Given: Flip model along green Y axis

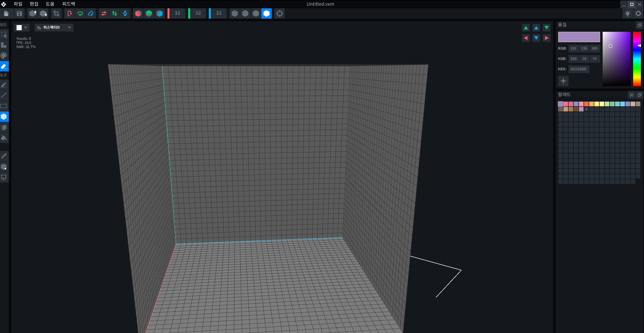Looking at the screenshot, I should click(x=114, y=13).
